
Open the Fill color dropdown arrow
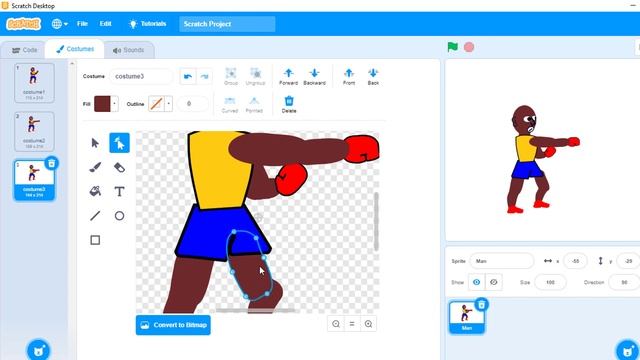[x=114, y=104]
